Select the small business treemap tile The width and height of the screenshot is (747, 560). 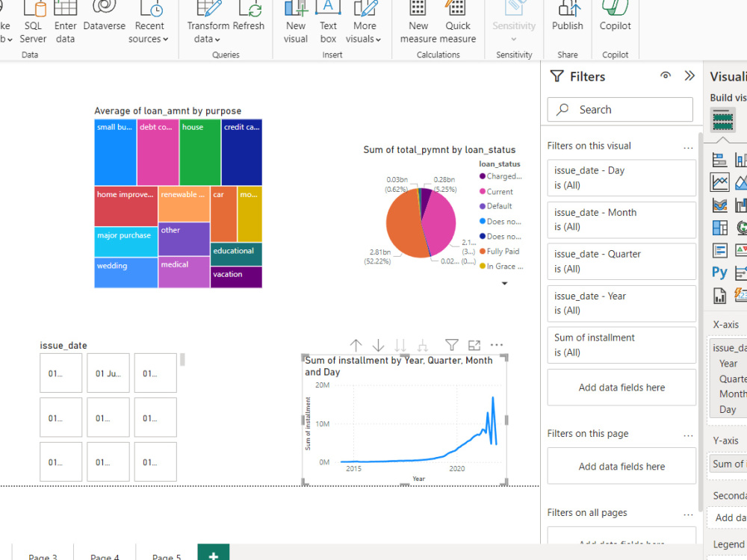(115, 152)
